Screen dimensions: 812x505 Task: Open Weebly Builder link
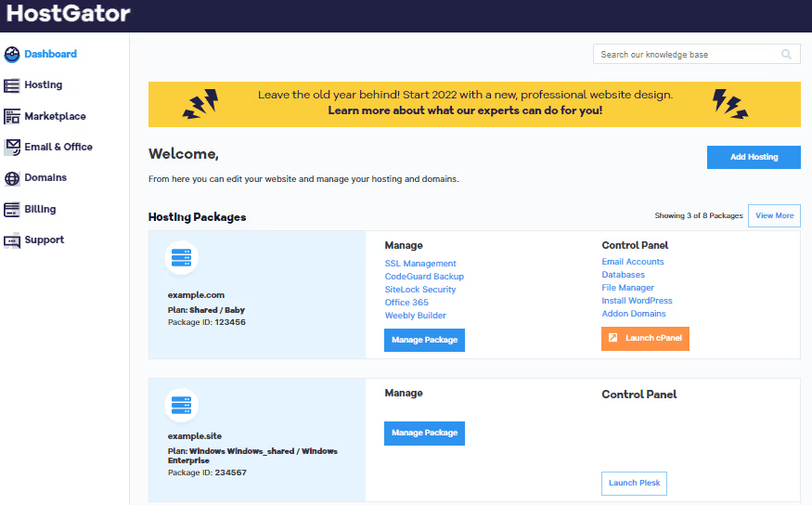click(x=415, y=316)
